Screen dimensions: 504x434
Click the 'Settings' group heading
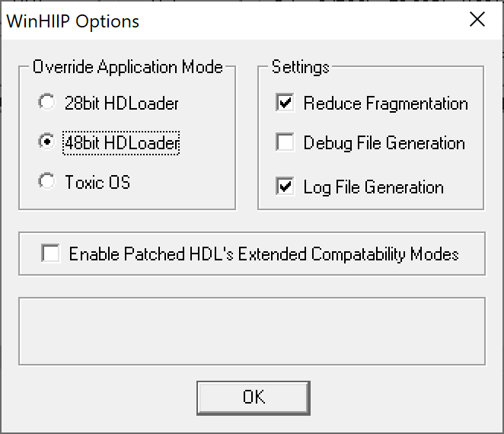[301, 67]
